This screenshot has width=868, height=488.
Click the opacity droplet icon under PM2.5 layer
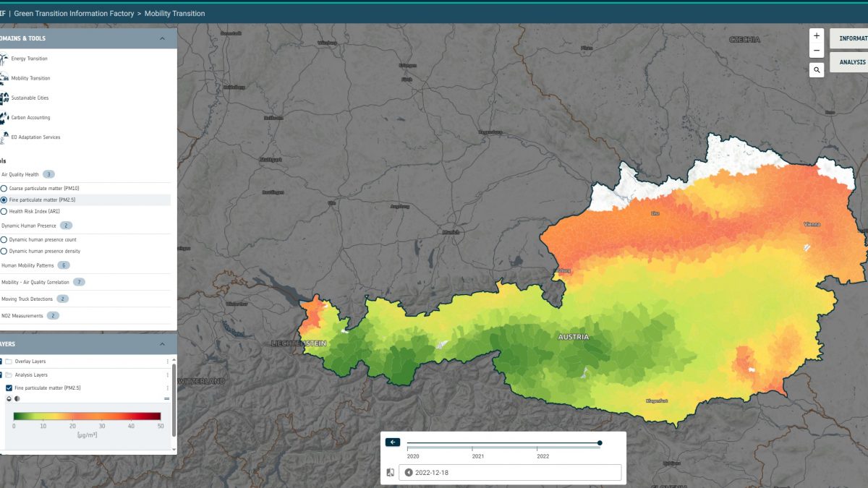[x=9, y=398]
